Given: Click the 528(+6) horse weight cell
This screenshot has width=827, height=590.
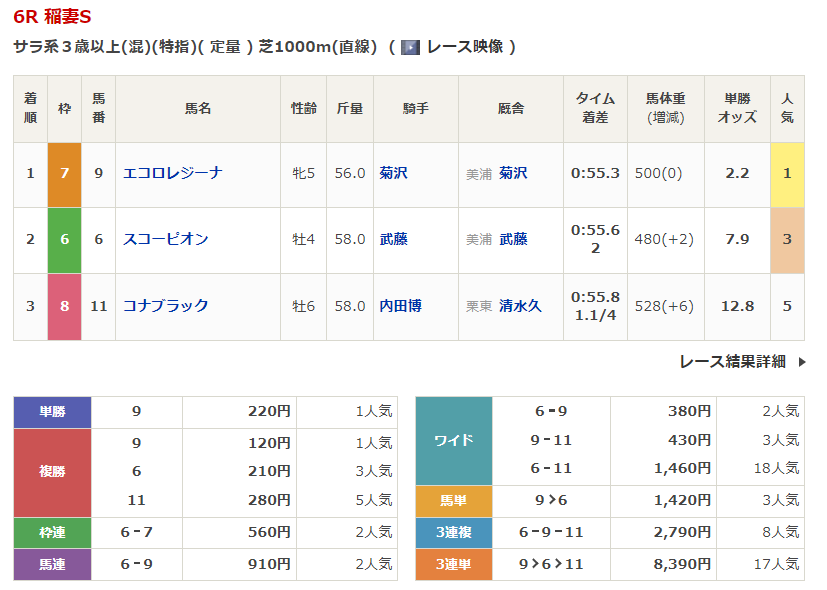Looking at the screenshot, I should click(x=664, y=306).
